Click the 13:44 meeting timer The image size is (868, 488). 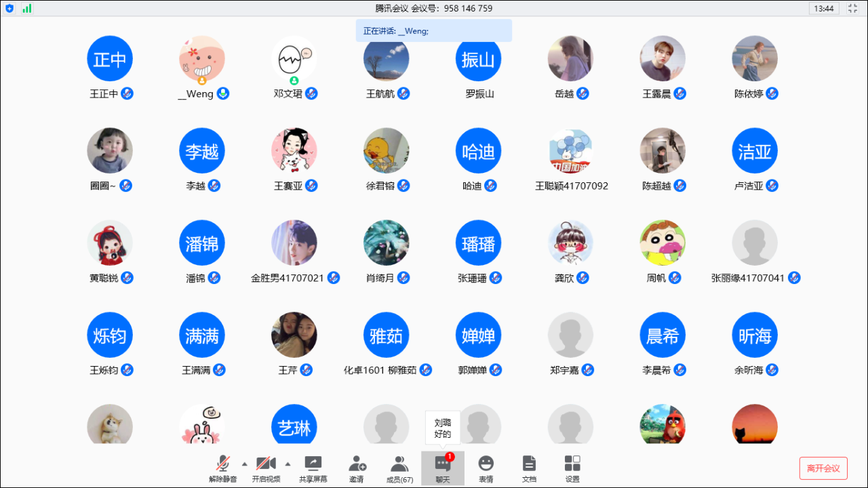point(824,8)
